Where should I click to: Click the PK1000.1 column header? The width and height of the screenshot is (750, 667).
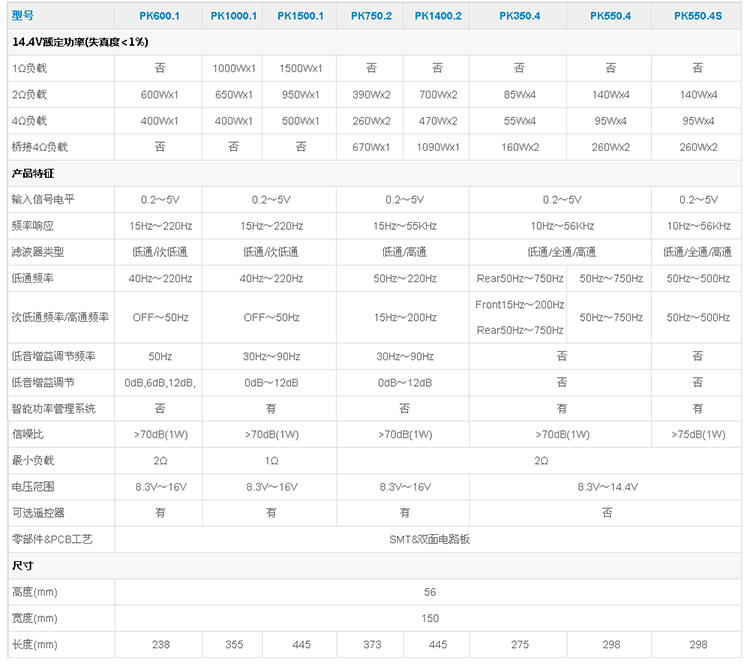[233, 16]
